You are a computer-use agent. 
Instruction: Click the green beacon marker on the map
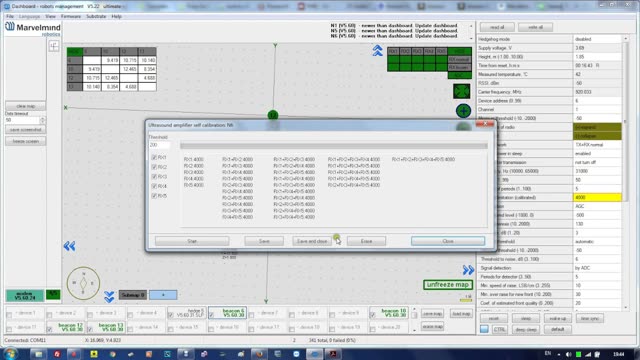point(273,115)
